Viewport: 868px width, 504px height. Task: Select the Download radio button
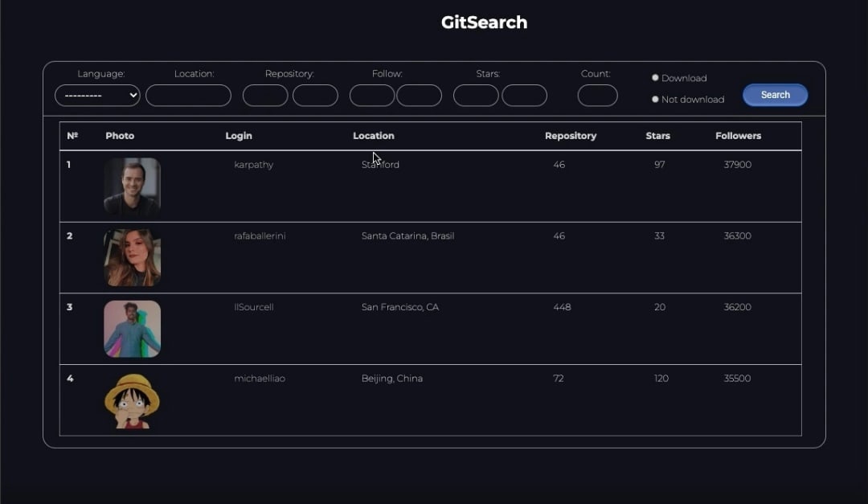655,78
